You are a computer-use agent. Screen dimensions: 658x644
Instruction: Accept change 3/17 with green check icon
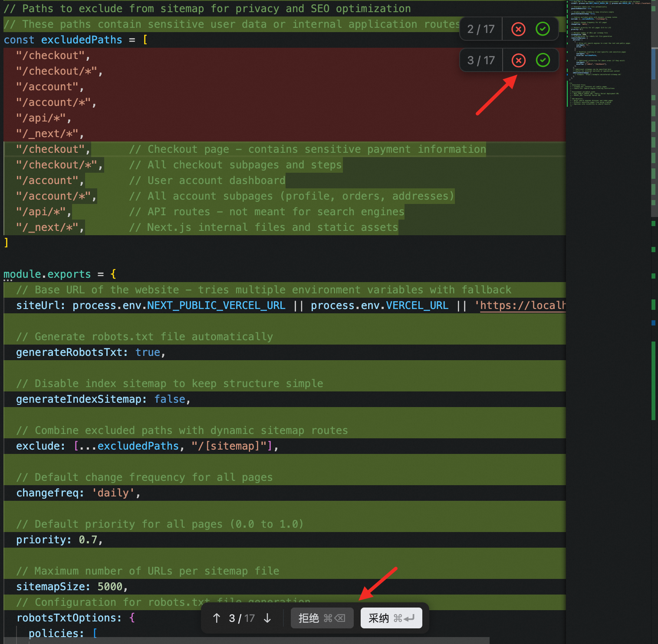pyautogui.click(x=543, y=60)
